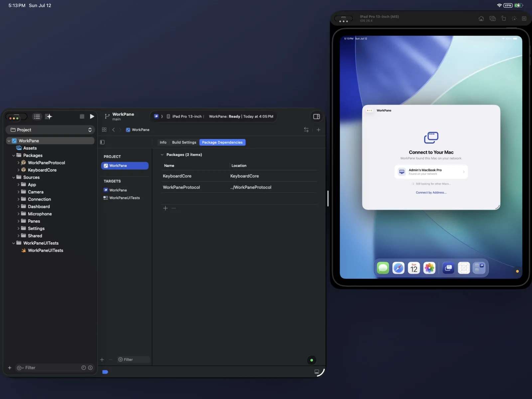Open Safari in the iPad dock

[398, 268]
